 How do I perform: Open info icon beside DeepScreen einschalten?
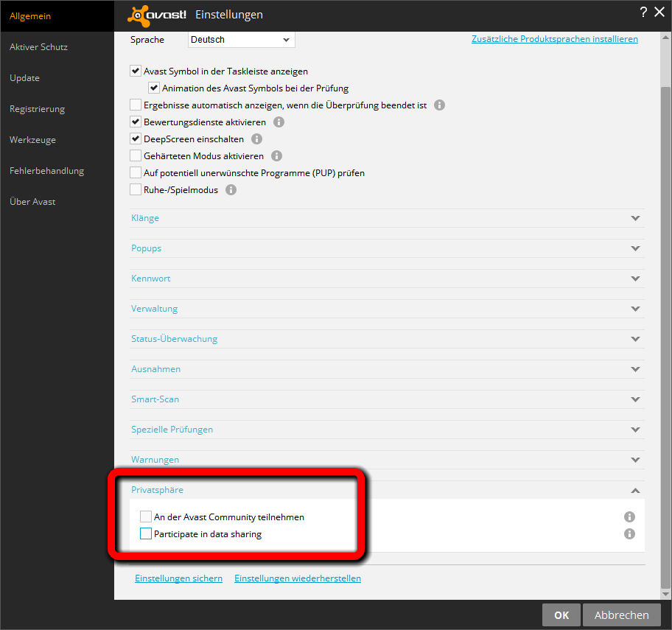(256, 139)
